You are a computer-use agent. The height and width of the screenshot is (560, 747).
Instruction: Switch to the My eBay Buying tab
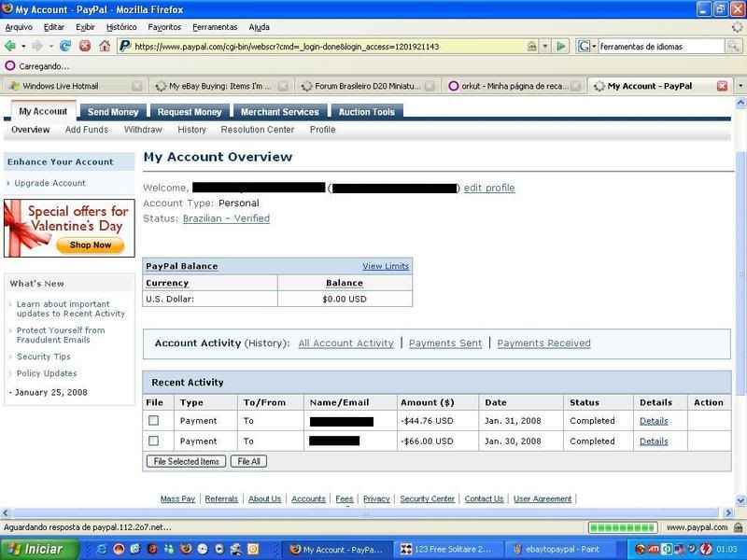click(x=221, y=86)
